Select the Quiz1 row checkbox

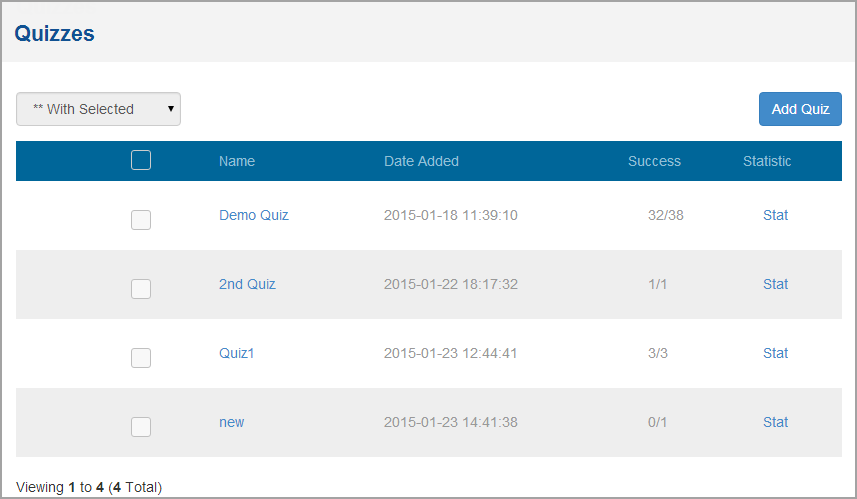coord(141,358)
